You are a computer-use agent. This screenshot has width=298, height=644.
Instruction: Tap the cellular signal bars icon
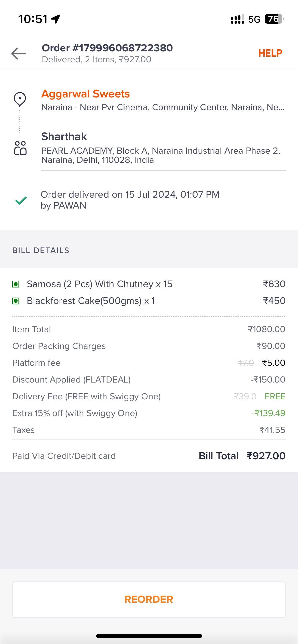pos(237,19)
